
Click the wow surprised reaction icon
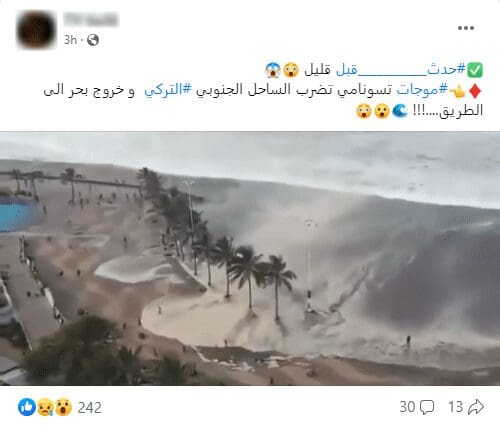(x=63, y=407)
